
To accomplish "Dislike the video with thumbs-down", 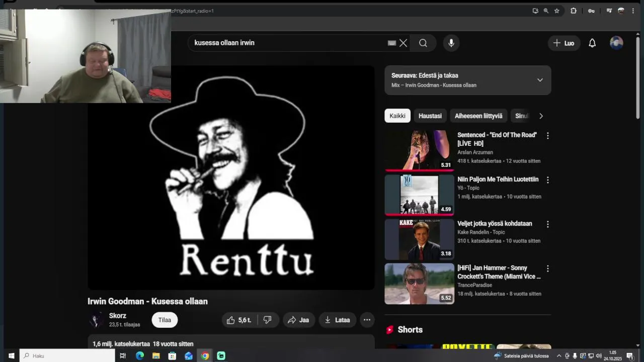I will [268, 320].
